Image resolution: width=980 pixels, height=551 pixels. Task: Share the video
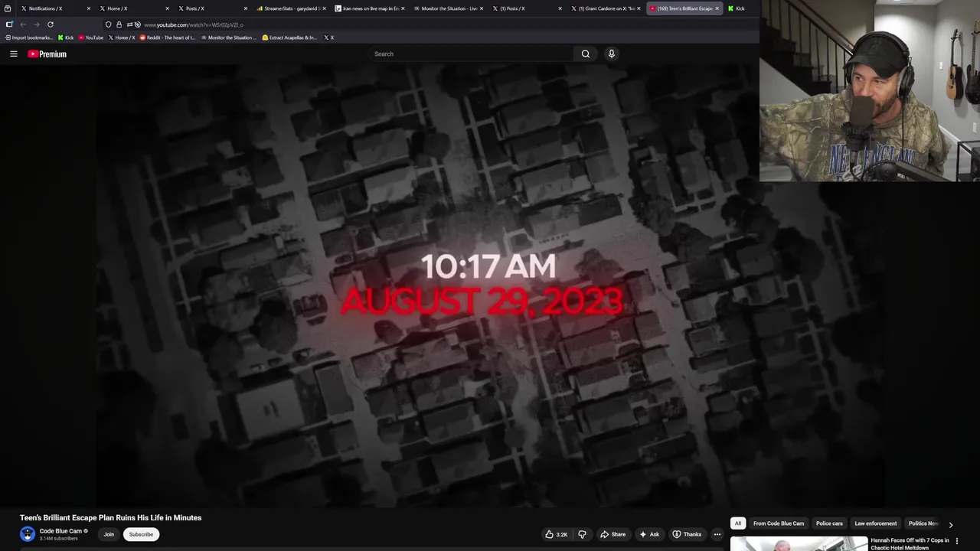612,534
